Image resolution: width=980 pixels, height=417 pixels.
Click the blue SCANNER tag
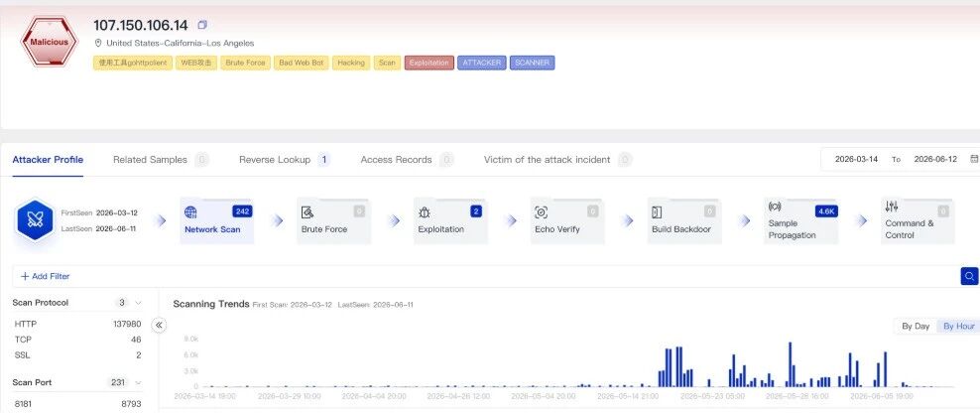(x=532, y=63)
